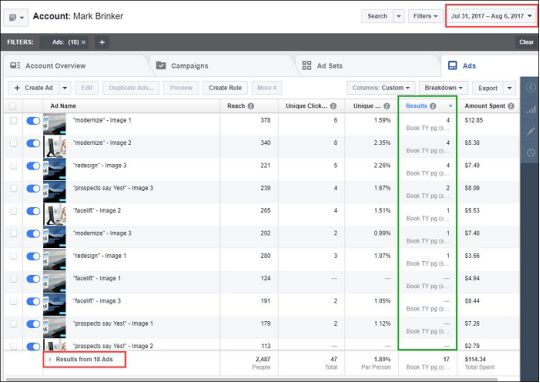
Task: Collapse the right sidebar arrow icon
Action: pyautogui.click(x=531, y=87)
